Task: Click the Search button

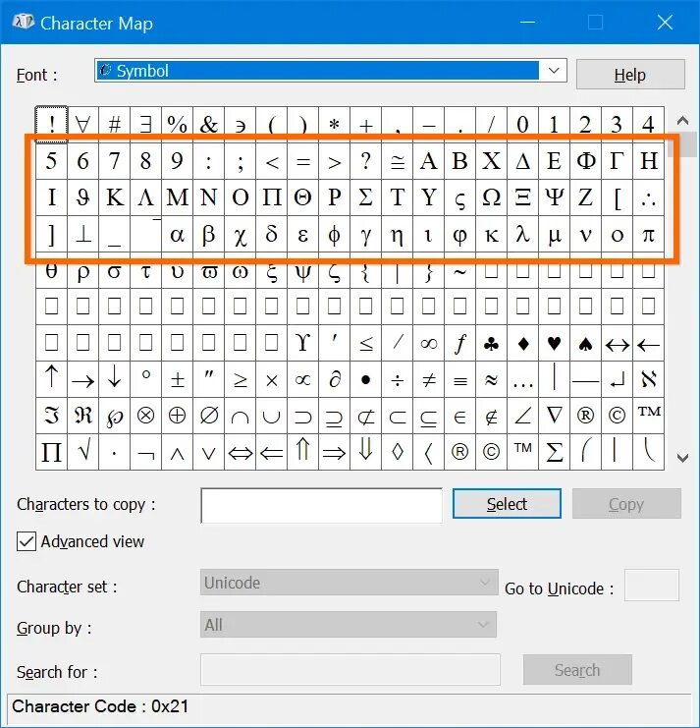Action: (577, 669)
